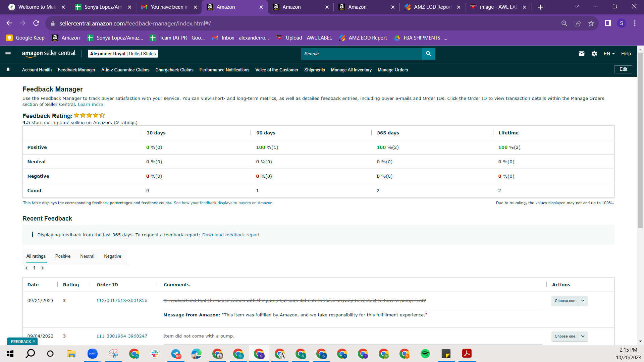Launch Zoom from the taskbar
The height and width of the screenshot is (362, 644).
click(92, 354)
